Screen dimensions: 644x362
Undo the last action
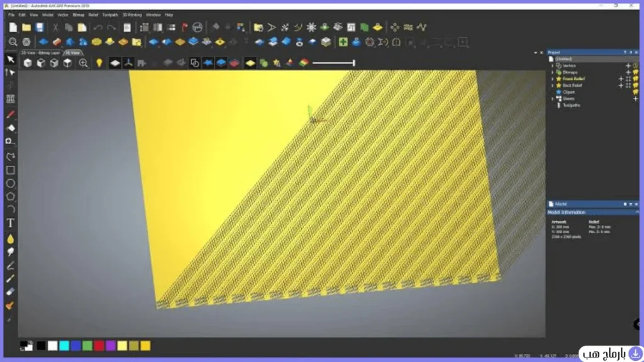(x=97, y=28)
